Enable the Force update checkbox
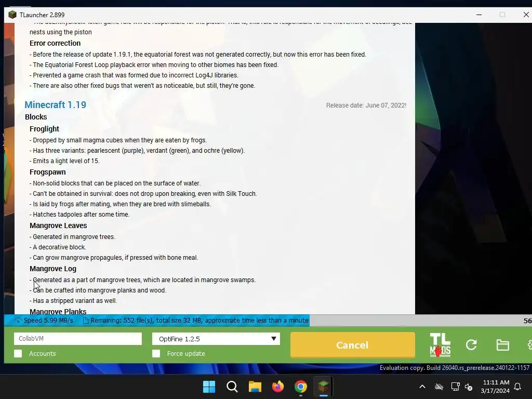This screenshot has height=399, width=532. tap(156, 353)
